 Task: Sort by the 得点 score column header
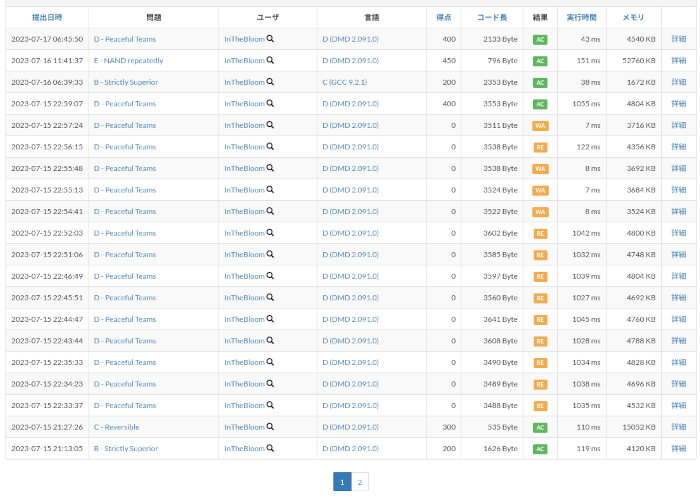point(444,17)
